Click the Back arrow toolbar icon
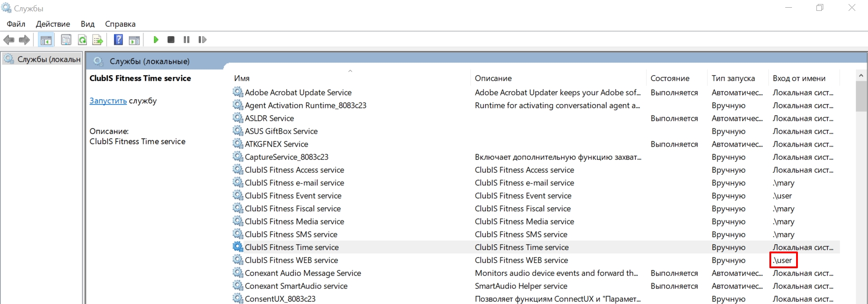The image size is (868, 304). [9, 40]
